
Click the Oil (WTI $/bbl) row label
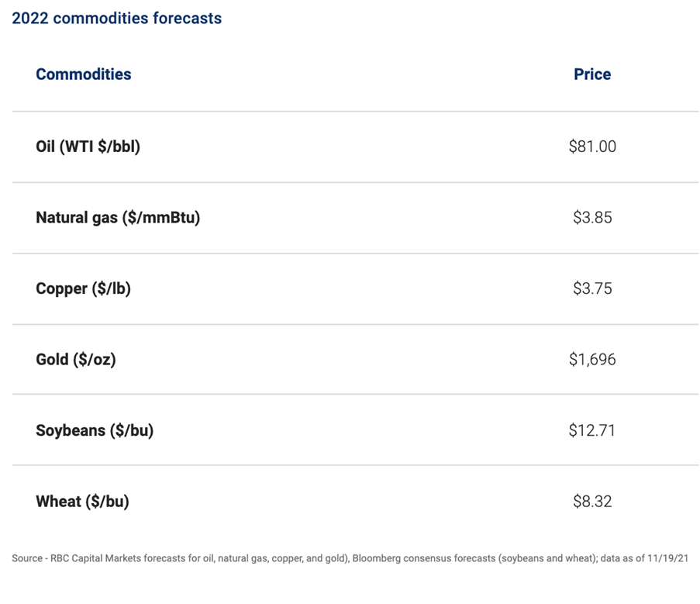tap(88, 147)
